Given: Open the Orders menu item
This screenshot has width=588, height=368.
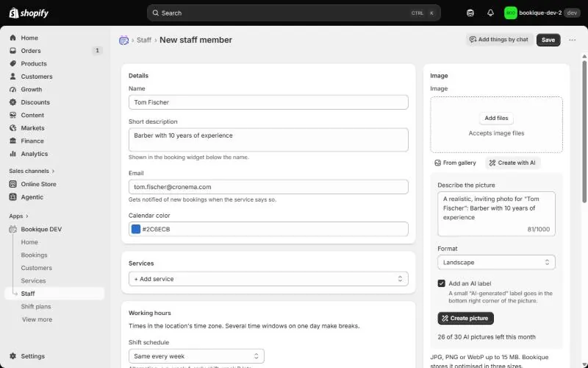Looking at the screenshot, I should click(54, 50).
